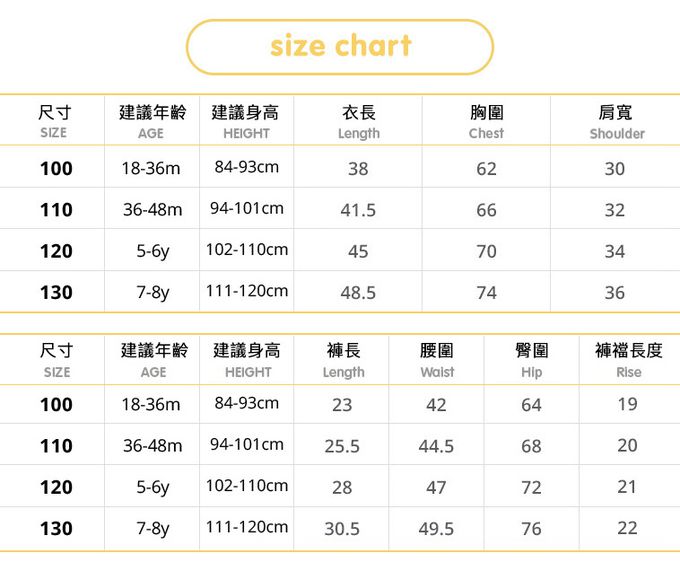Select the rise value 19 cell
This screenshot has width=680, height=562.
click(x=627, y=404)
